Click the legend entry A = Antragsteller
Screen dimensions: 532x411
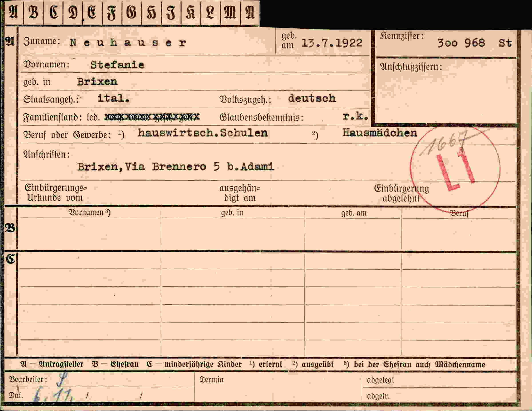(52, 364)
